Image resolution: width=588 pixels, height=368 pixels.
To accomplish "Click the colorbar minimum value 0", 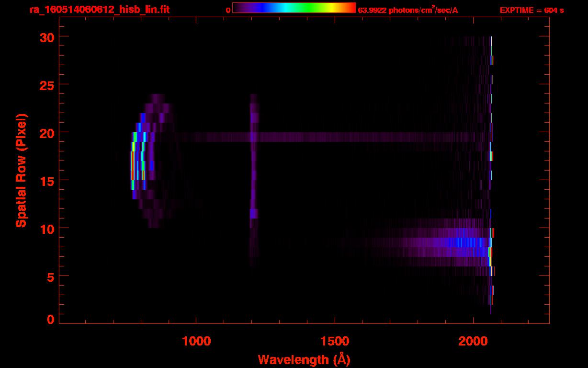I will (228, 10).
